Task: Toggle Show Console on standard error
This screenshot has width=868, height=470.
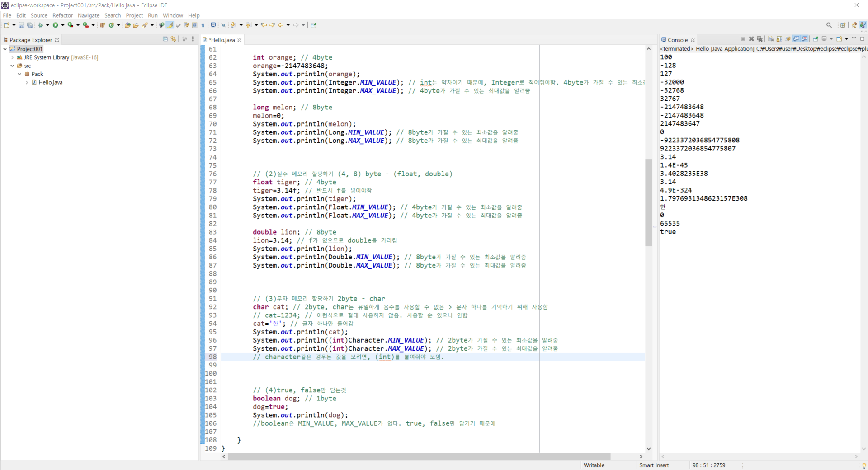Action: [805, 39]
